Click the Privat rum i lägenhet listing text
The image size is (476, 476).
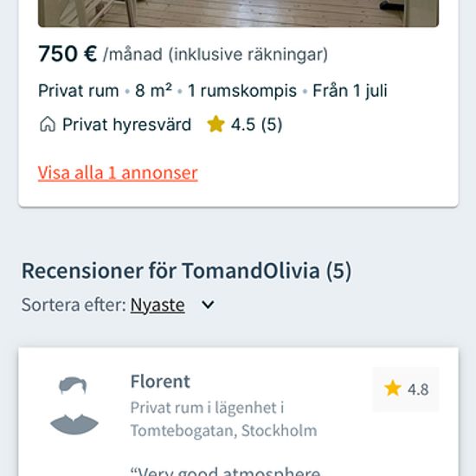point(207,408)
